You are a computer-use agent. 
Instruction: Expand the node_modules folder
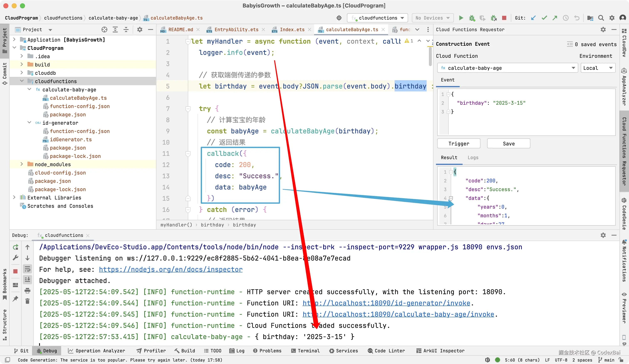pos(22,164)
